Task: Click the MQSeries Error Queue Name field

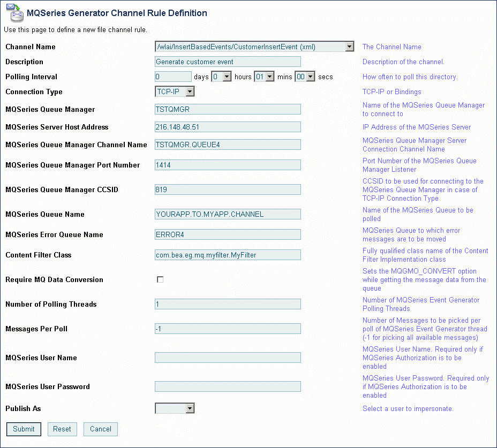Action: (228, 234)
